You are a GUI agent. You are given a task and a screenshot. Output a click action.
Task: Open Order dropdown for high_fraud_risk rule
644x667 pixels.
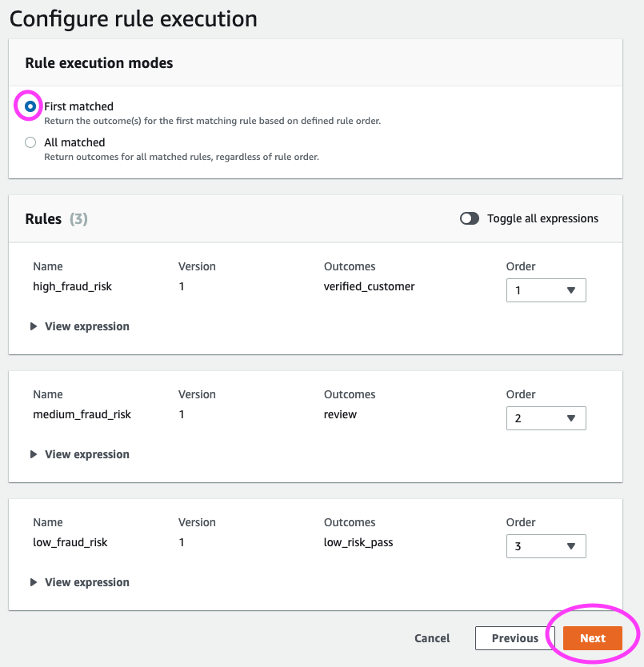click(x=546, y=290)
